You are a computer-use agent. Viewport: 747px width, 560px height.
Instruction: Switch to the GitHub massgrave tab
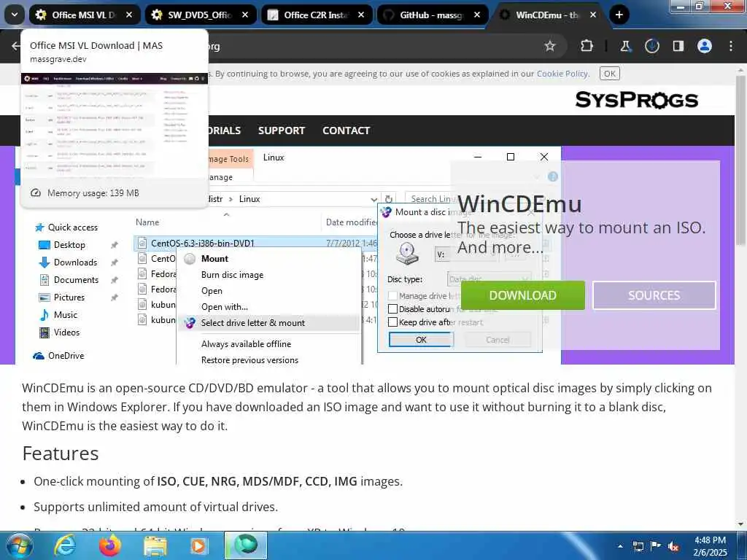pyautogui.click(x=432, y=15)
